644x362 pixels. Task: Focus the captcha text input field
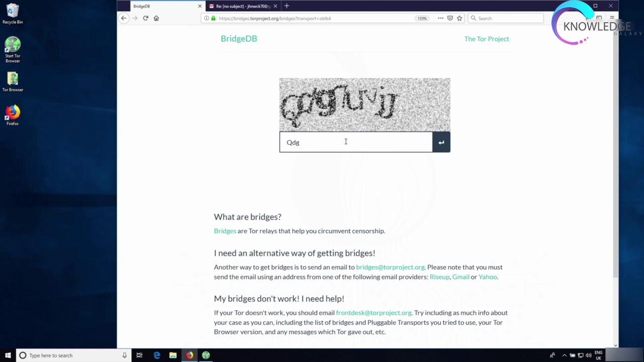click(x=356, y=142)
